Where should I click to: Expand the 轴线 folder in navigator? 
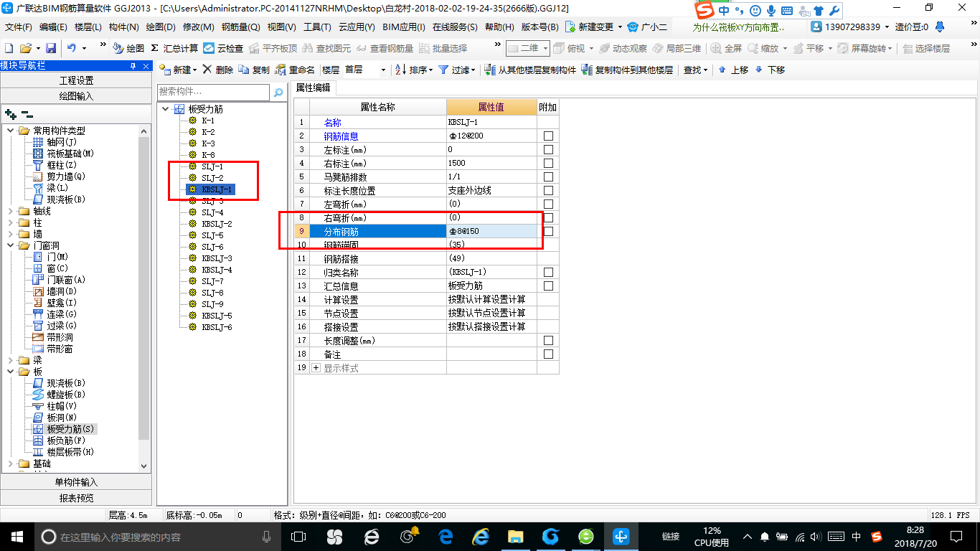pos(10,211)
